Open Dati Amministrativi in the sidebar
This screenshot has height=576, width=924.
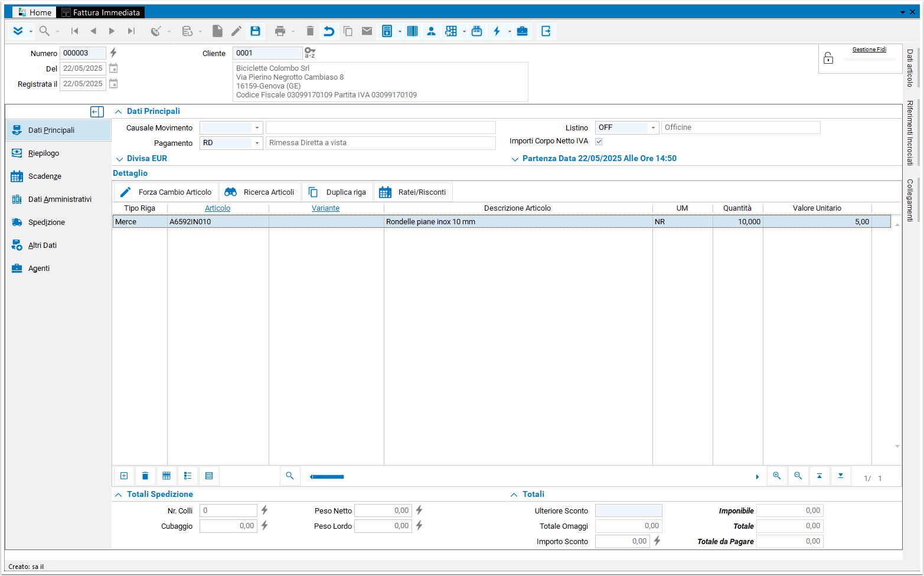[x=60, y=199]
